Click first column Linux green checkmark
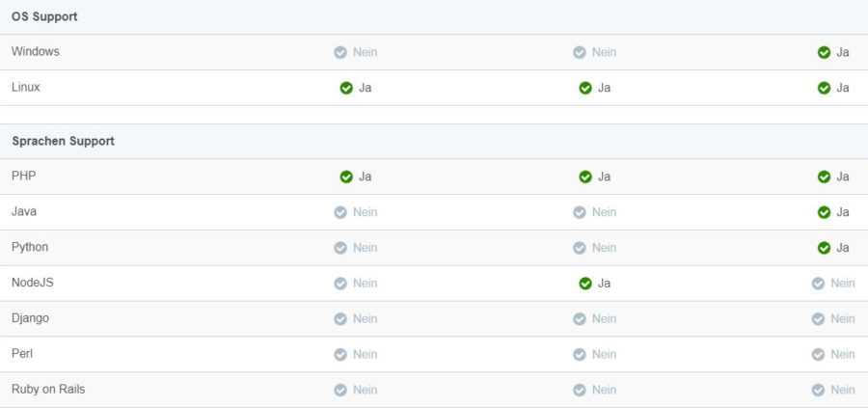This screenshot has height=408, width=868. click(x=346, y=88)
